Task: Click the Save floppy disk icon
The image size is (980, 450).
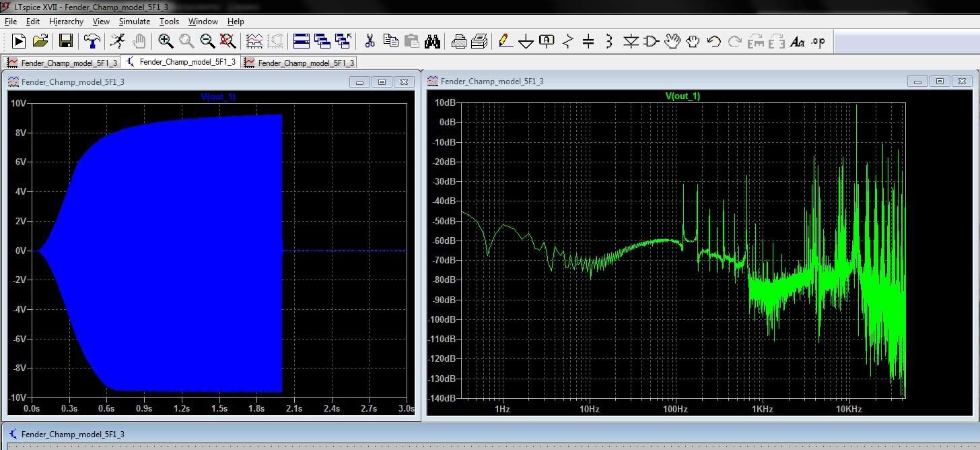Action: tap(66, 42)
